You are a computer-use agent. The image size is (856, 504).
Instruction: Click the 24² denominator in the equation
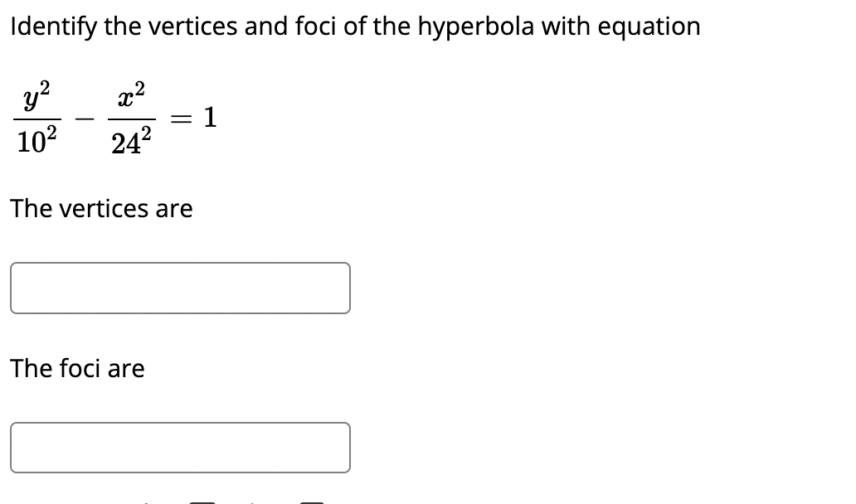131,141
